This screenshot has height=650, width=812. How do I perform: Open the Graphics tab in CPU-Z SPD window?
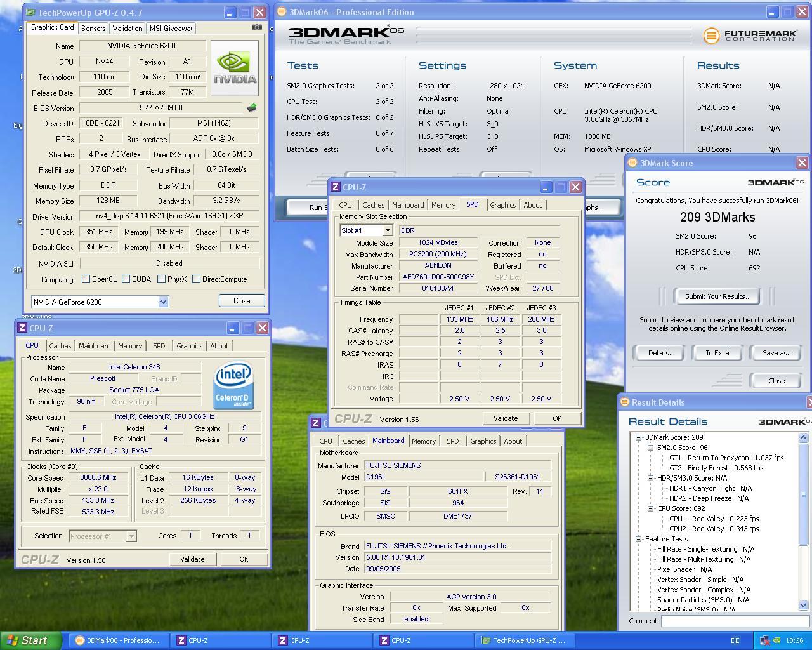tap(502, 205)
